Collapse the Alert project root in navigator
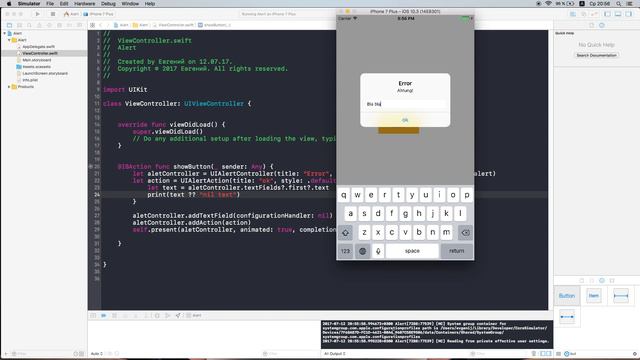Image resolution: width=640 pixels, height=360 pixels. click(x=5, y=33)
